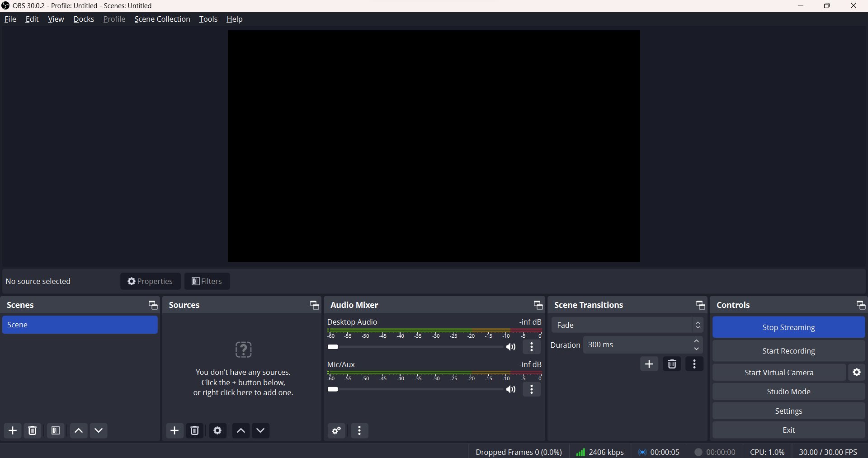This screenshot has width=868, height=458.
Task: Move source up arrow
Action: point(241,430)
